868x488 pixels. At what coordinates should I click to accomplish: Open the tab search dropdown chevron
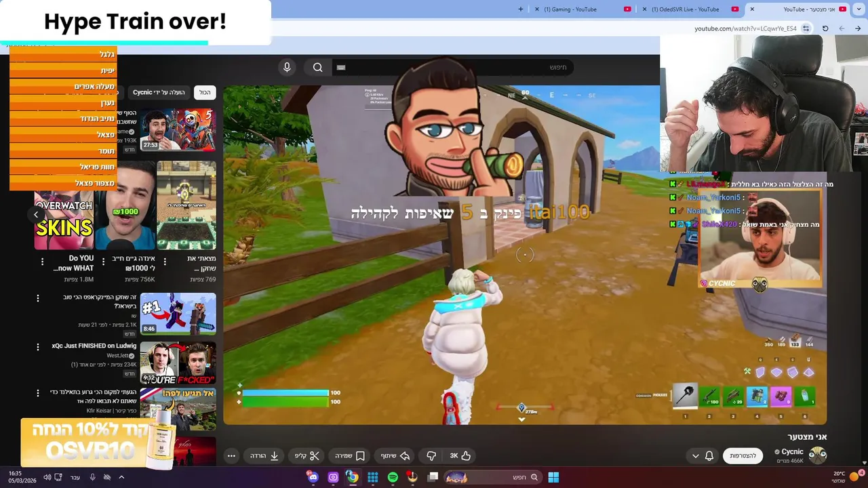click(x=859, y=9)
